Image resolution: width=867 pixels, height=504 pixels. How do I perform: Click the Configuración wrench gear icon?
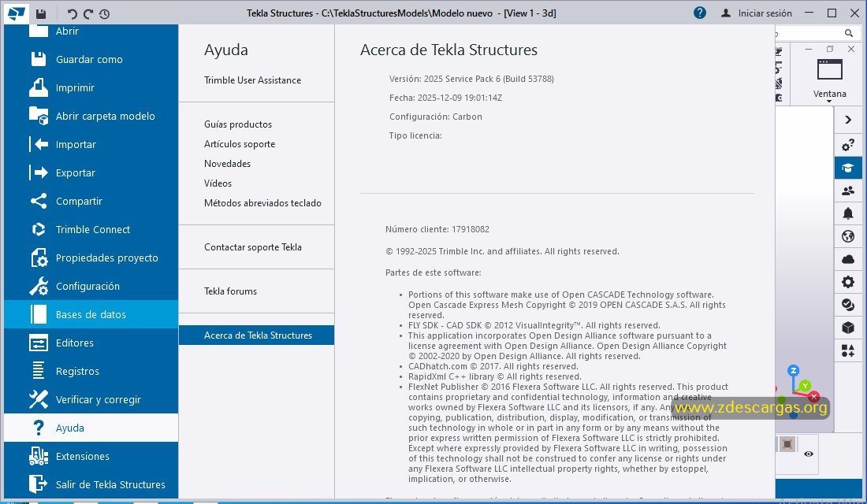[x=38, y=287]
